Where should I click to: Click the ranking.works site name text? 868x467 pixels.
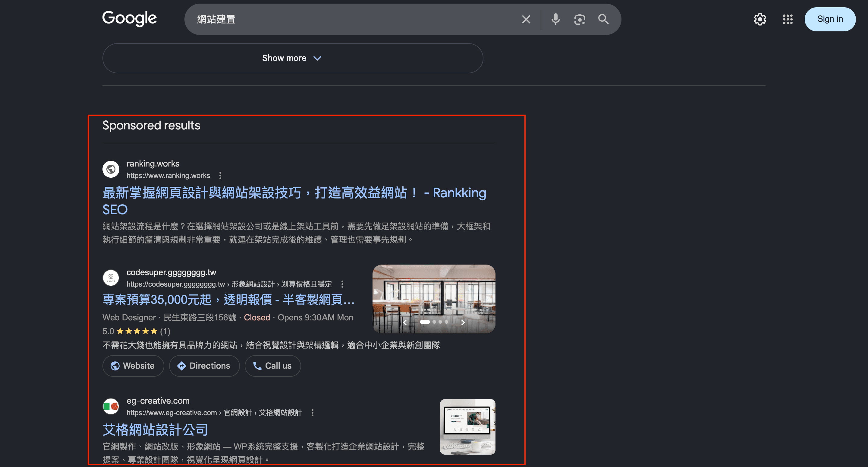153,164
